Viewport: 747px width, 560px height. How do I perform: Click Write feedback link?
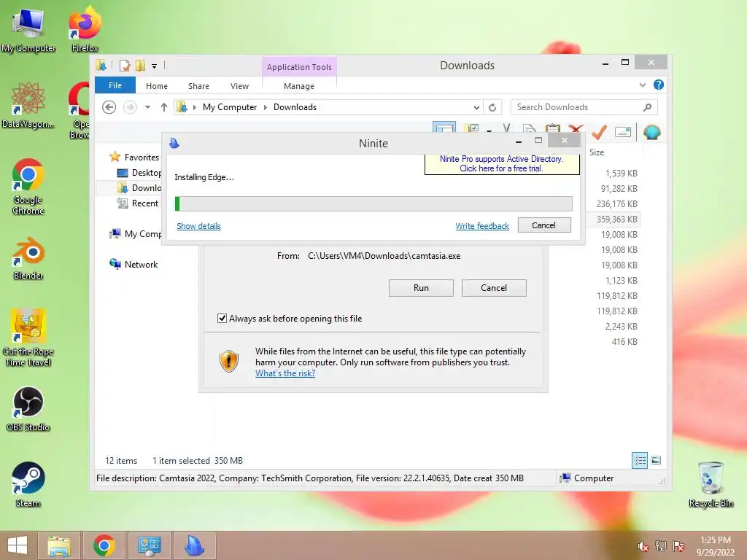pyautogui.click(x=482, y=226)
